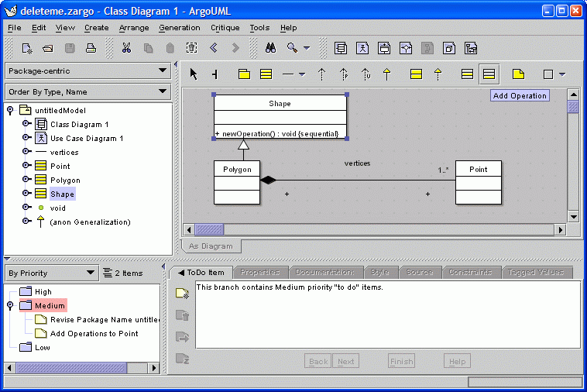Image resolution: width=587 pixels, height=392 pixels.
Task: Click the Navigate Back arrow icon
Action: coord(214,48)
